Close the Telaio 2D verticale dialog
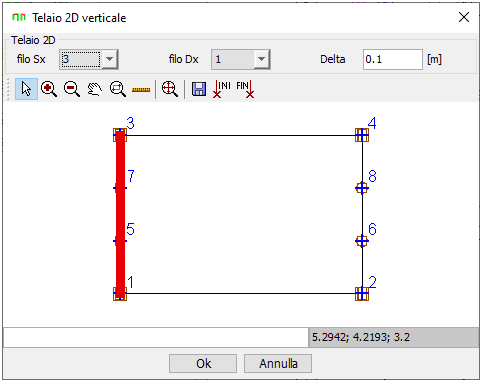482x382 pixels. (464, 17)
